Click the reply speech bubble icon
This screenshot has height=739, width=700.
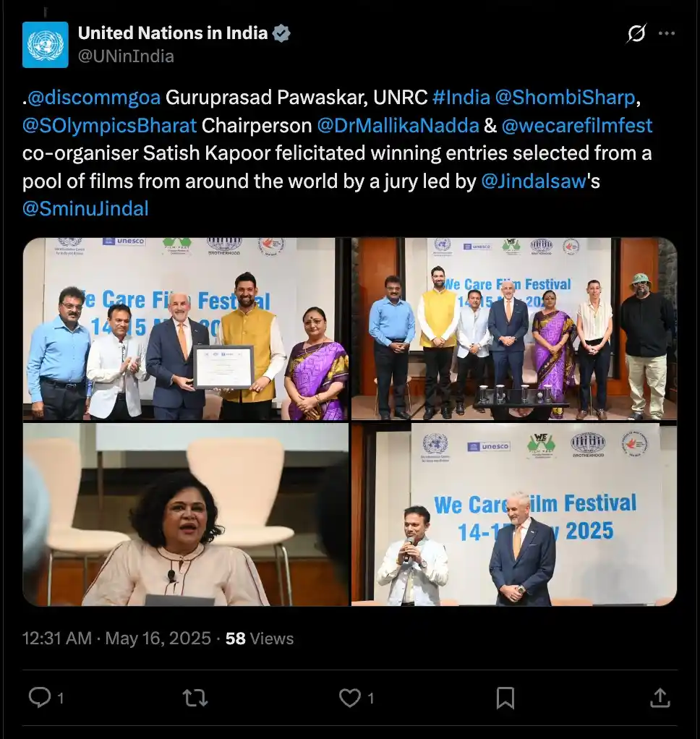pyautogui.click(x=40, y=697)
